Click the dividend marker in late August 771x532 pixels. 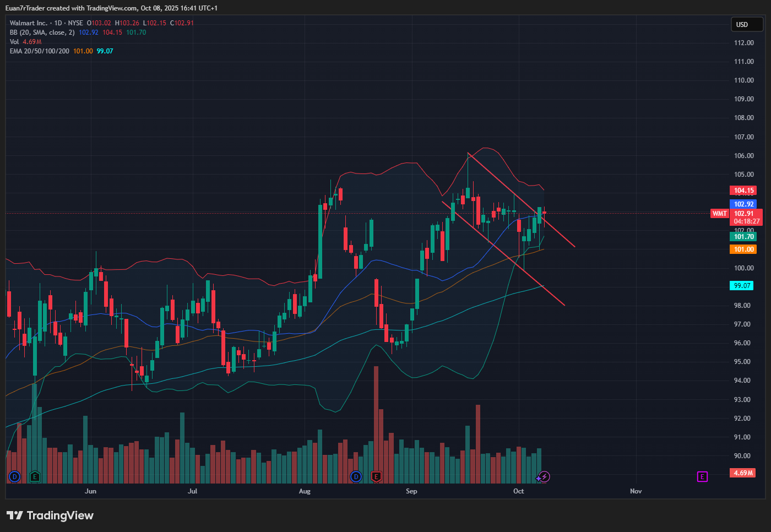click(356, 476)
